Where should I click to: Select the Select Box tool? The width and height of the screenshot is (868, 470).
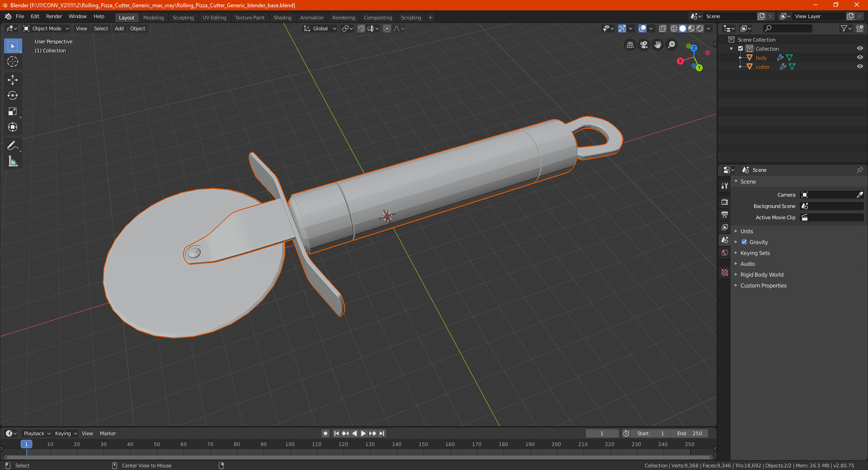[x=13, y=46]
